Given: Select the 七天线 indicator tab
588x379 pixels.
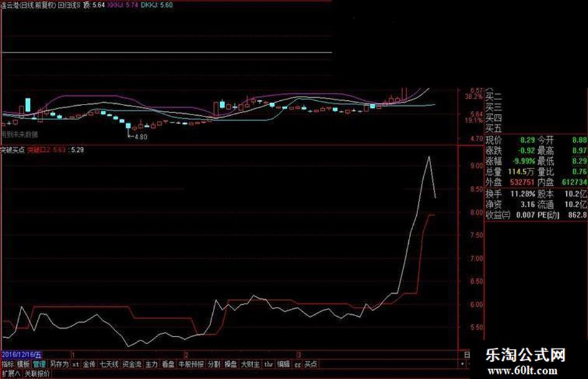Looking at the screenshot, I should coord(109,364).
